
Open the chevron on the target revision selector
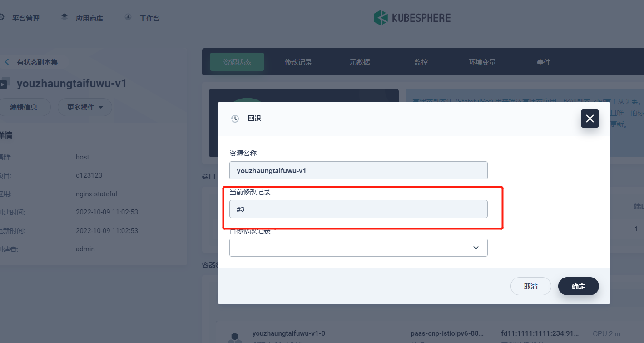tap(476, 248)
